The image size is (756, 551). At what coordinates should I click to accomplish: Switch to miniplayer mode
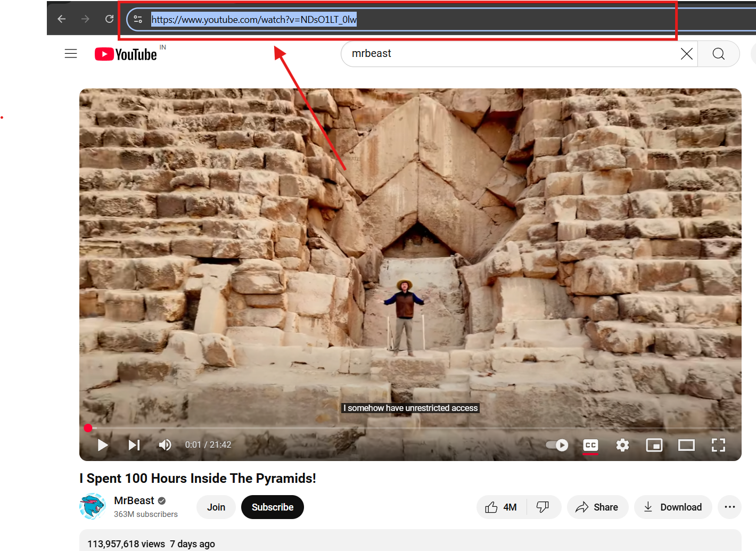[654, 445]
